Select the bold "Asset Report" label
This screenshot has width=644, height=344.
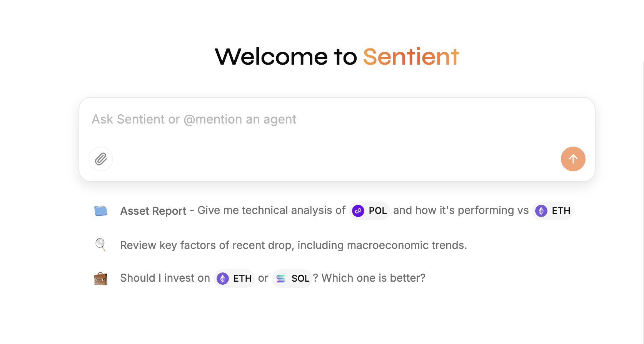[153, 211]
